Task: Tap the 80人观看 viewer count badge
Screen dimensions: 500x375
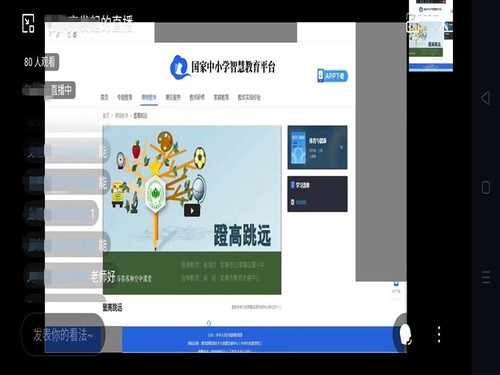Action: [x=40, y=62]
